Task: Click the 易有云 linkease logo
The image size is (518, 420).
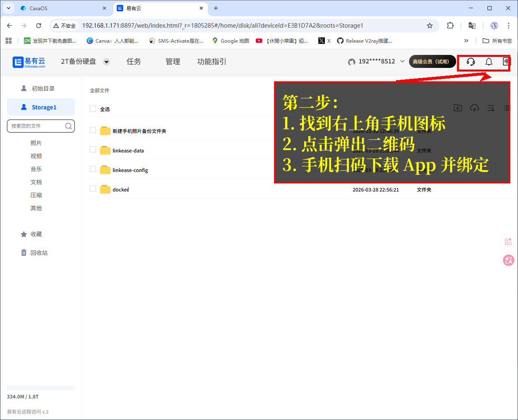Action: coord(29,62)
